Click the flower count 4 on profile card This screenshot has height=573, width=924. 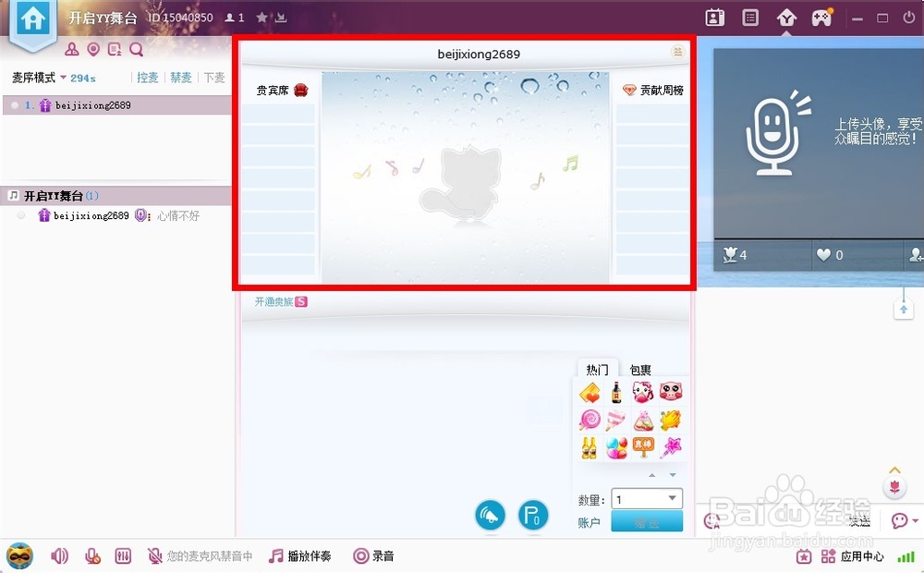735,255
